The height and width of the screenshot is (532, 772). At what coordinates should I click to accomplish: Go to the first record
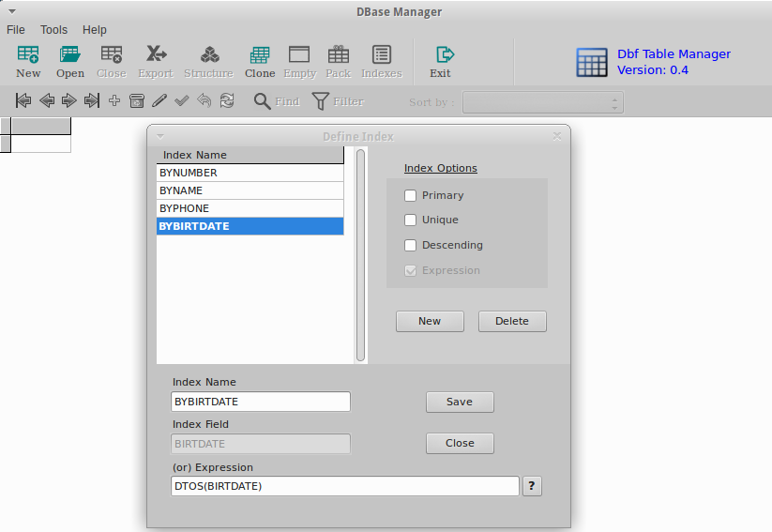[x=23, y=100]
